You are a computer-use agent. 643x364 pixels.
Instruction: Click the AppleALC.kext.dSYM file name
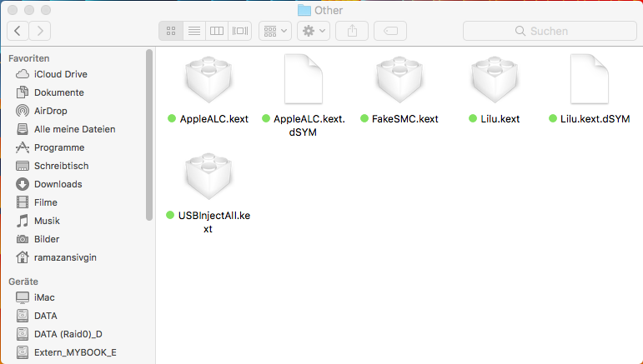click(309, 125)
